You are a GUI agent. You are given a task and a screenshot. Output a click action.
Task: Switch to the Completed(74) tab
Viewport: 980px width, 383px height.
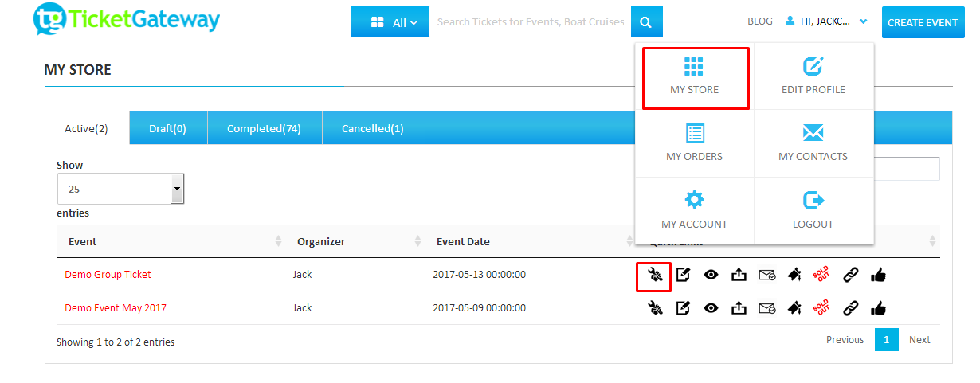[264, 128]
